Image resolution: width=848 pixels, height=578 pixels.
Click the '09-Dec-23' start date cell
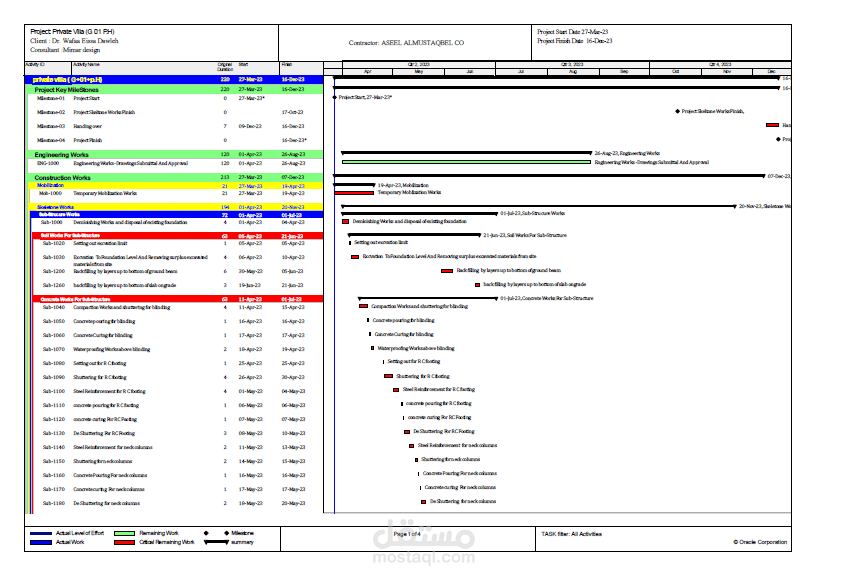(x=250, y=127)
